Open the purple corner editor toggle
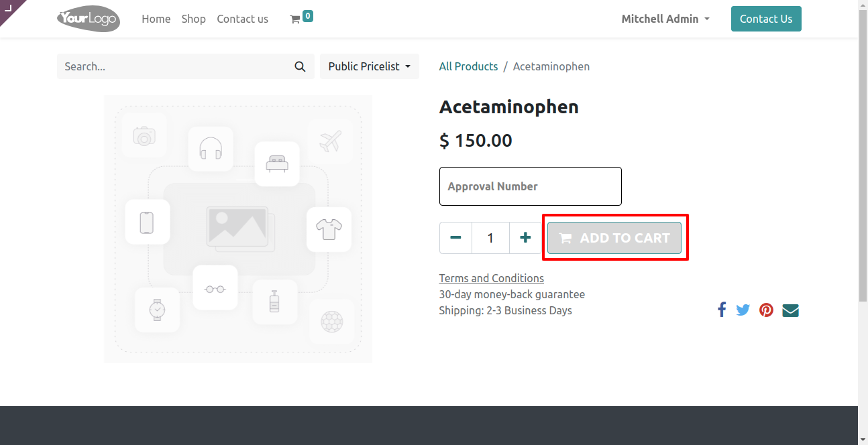Viewport: 868px width, 445px height. point(9,9)
